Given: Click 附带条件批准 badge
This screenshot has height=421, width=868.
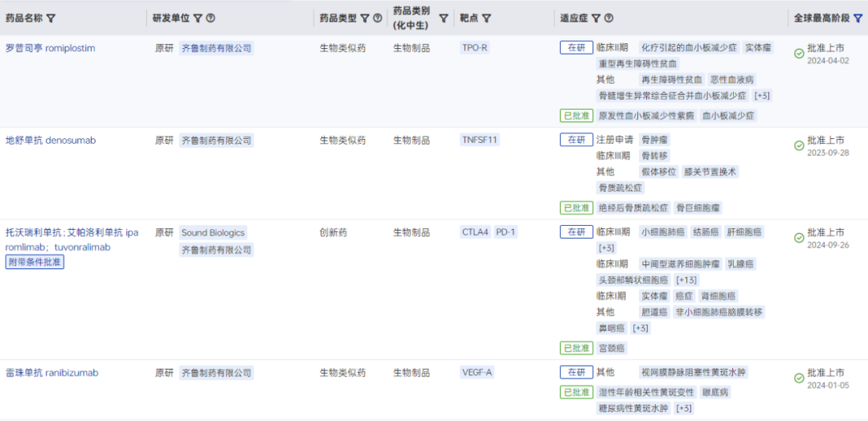Looking at the screenshot, I should click(35, 262).
